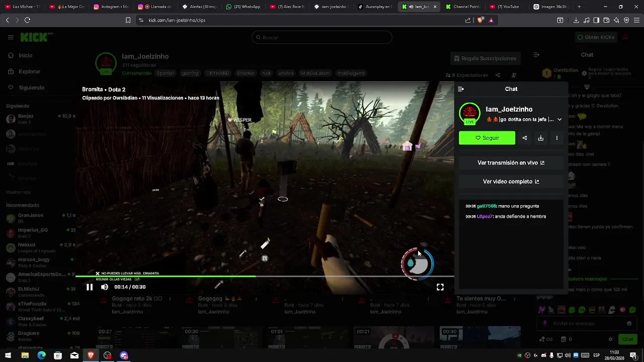Collapse the clip chat panel arrow icon

461,89
